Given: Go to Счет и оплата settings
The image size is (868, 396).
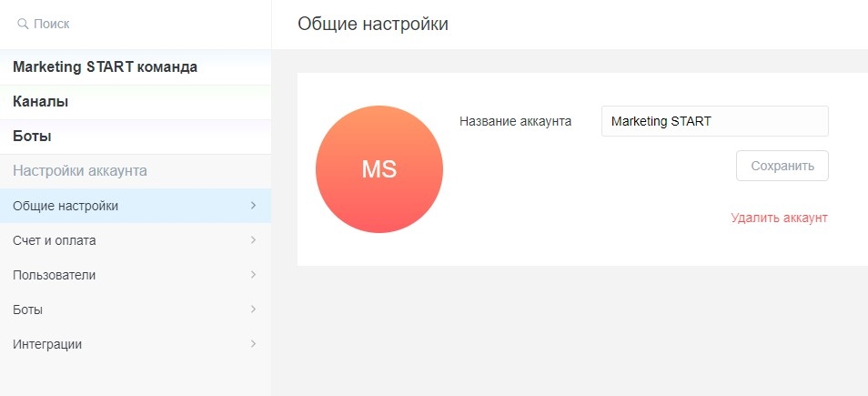Looking at the screenshot, I should pos(55,240).
